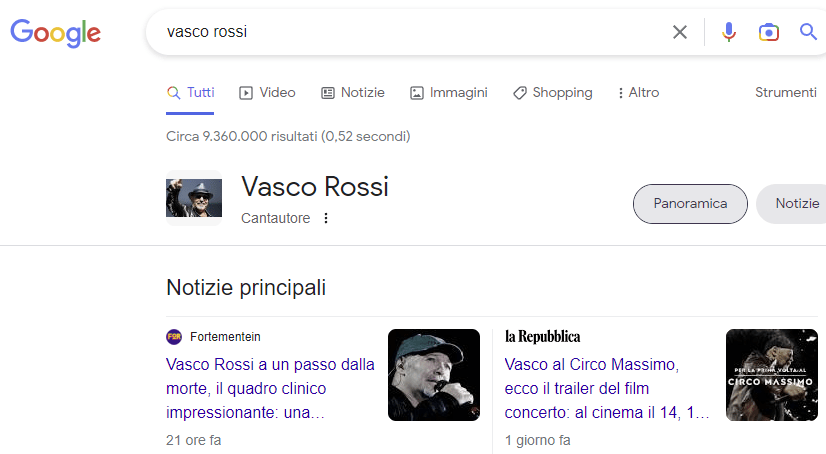Viewport: 826px width, 454px height.
Task: Show Immagini results tab
Action: (448, 93)
